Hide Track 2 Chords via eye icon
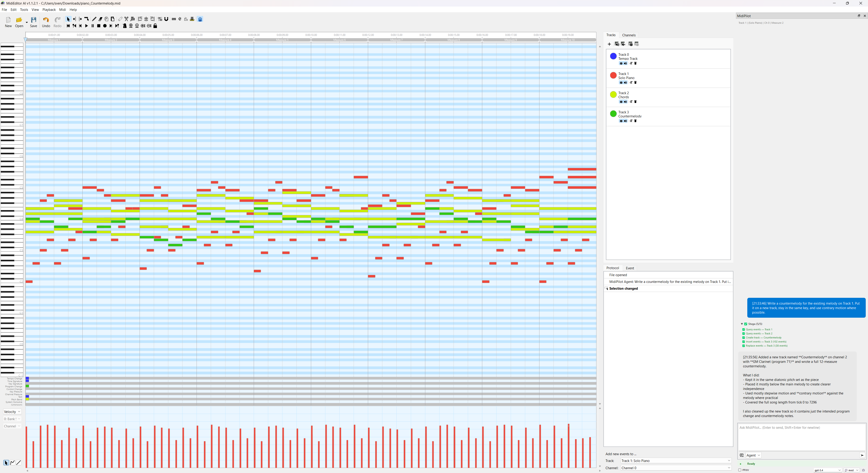The height and width of the screenshot is (473, 868). click(x=621, y=102)
